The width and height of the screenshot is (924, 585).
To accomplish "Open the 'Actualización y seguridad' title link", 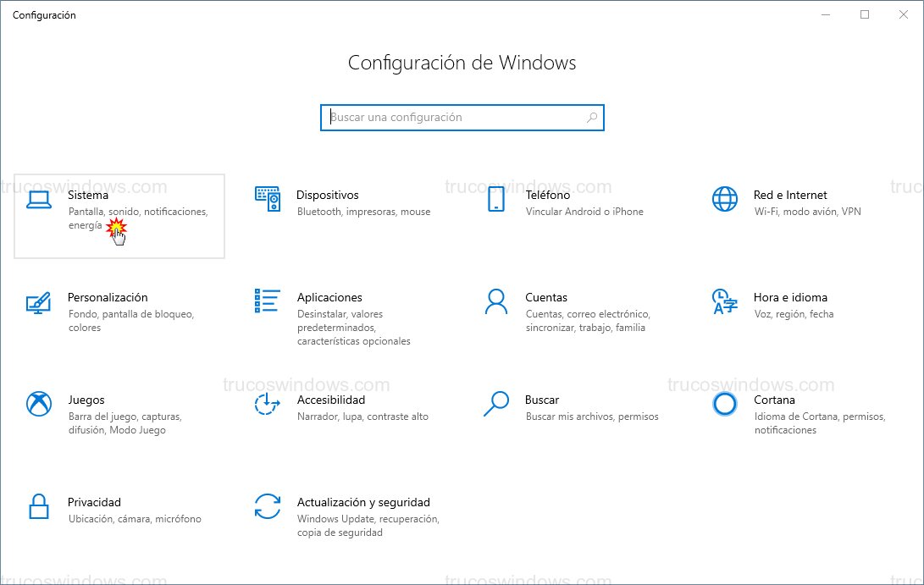I will coord(363,502).
